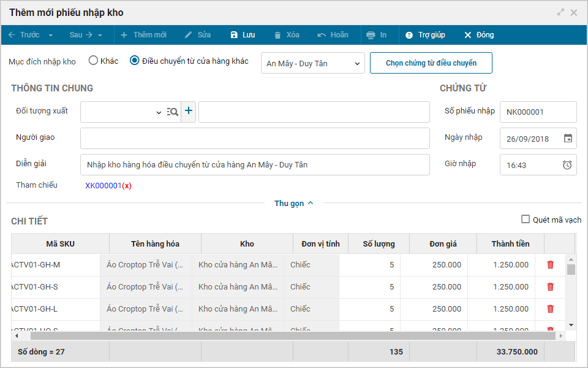
Task: Select SKU cell ACTV01-GH-M
Action: point(56,265)
